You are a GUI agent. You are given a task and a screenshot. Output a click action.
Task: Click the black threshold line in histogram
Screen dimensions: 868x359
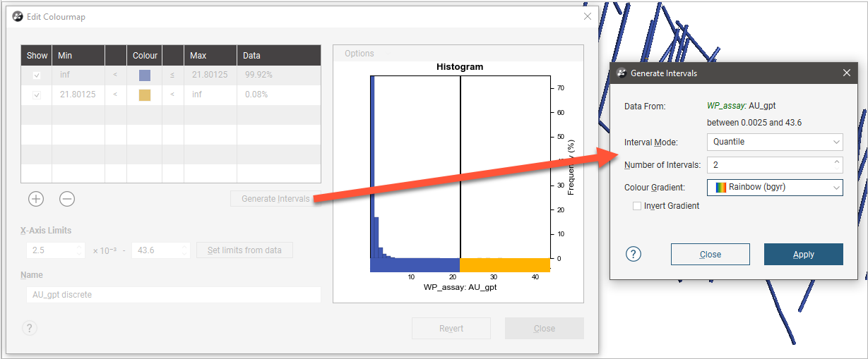pyautogui.click(x=460, y=166)
